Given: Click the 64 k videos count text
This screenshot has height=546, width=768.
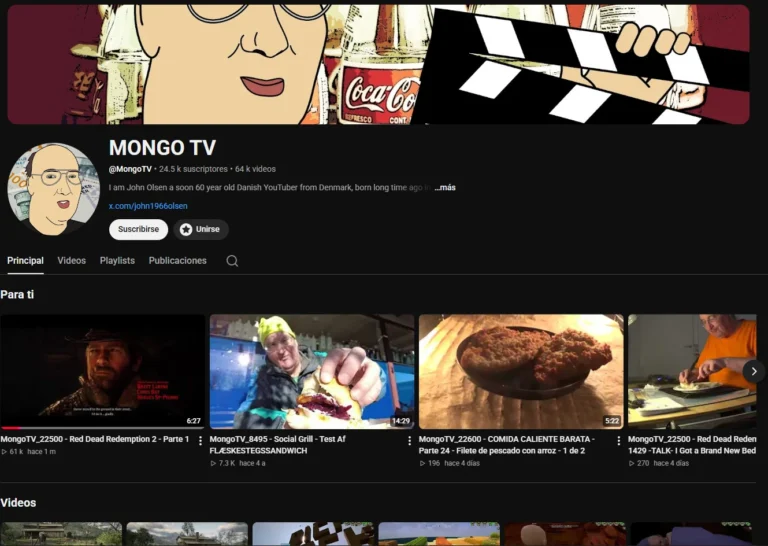Looking at the screenshot, I should tap(255, 169).
